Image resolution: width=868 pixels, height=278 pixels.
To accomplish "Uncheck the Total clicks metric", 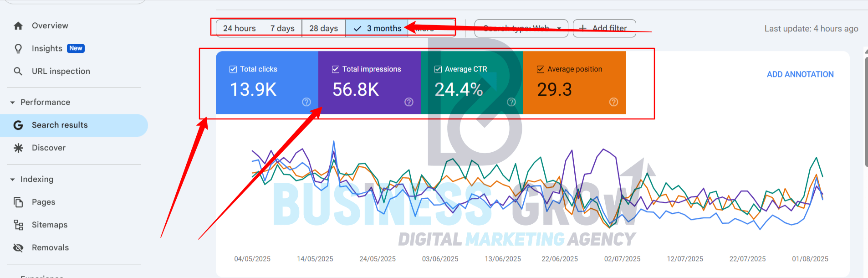I will [x=233, y=69].
